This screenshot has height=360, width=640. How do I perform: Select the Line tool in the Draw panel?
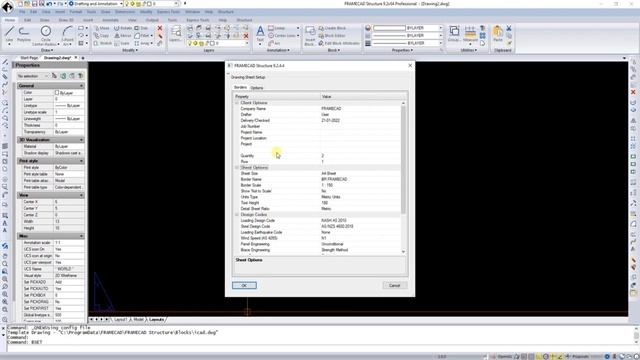[9, 33]
